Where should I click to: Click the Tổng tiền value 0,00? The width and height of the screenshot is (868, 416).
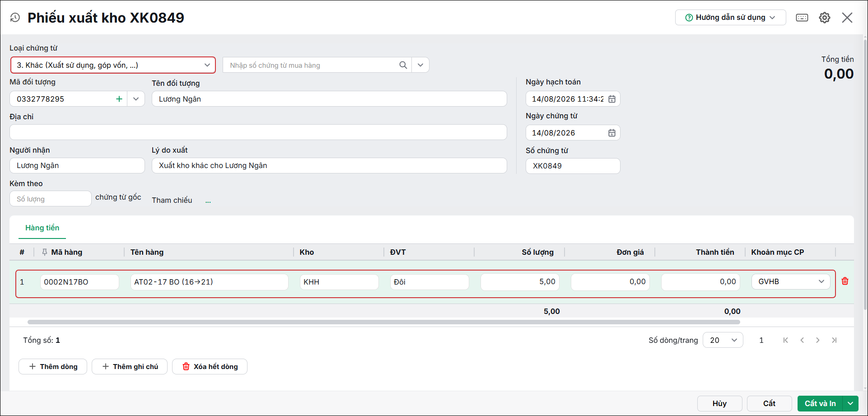click(839, 74)
